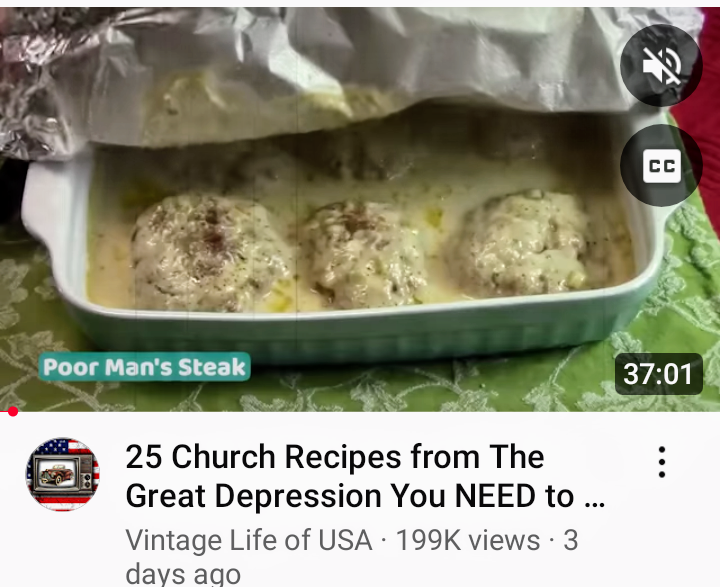Click the 199K views text
The image size is (720, 587).
[468, 540]
